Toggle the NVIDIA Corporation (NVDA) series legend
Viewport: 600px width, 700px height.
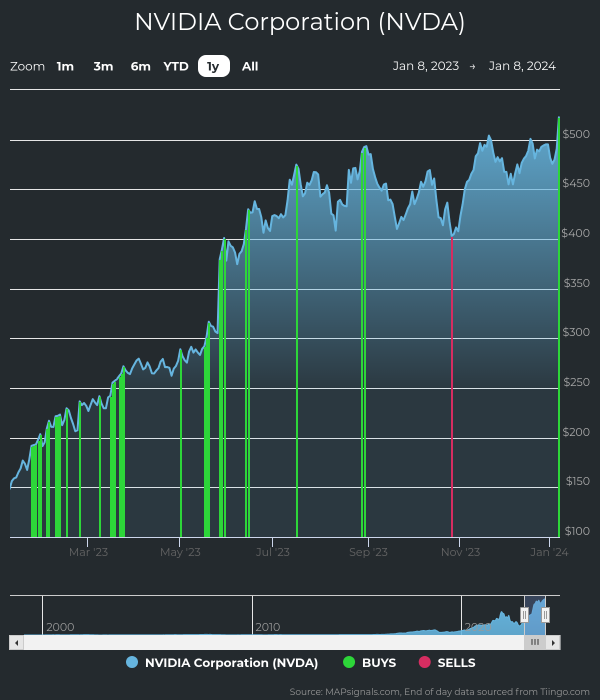point(222,662)
